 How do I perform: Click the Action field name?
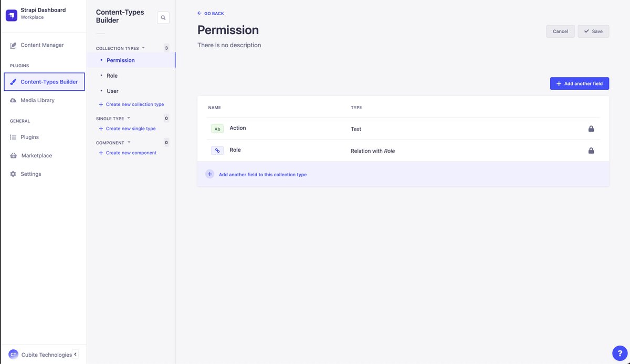tap(238, 128)
